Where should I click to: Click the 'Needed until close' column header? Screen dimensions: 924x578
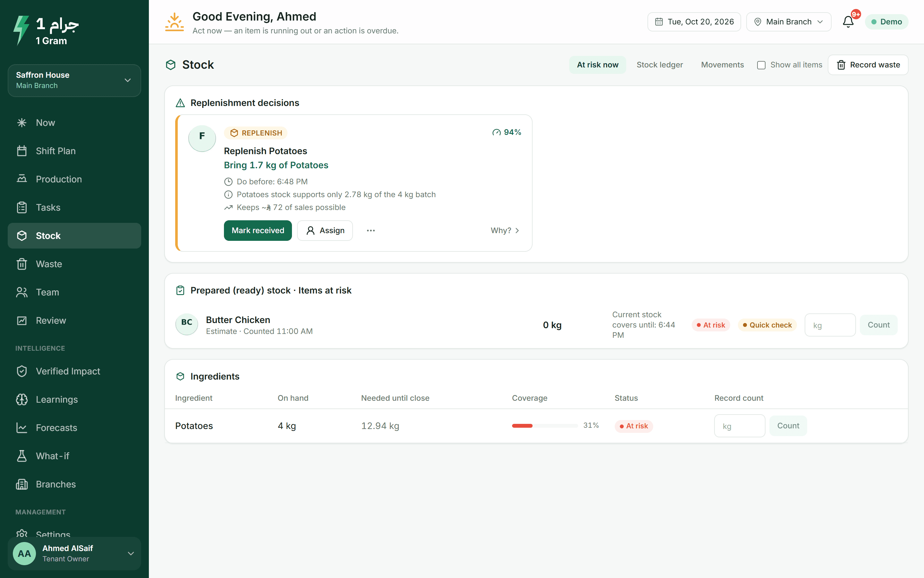[x=395, y=398]
